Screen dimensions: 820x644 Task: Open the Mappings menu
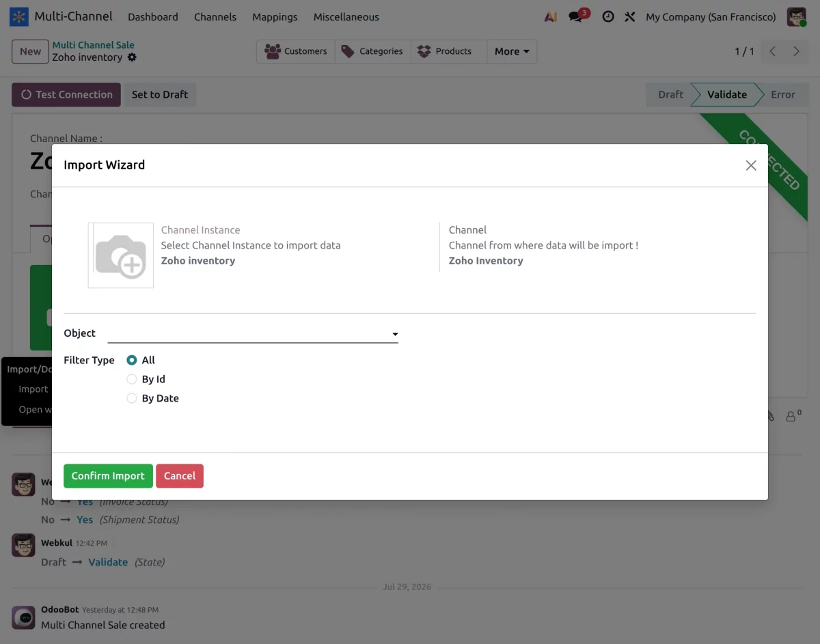point(275,17)
